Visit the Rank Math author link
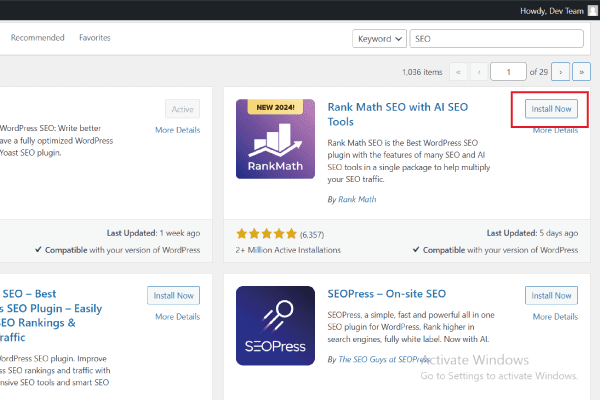Screen dimensions: 600x400 pyautogui.click(x=357, y=199)
